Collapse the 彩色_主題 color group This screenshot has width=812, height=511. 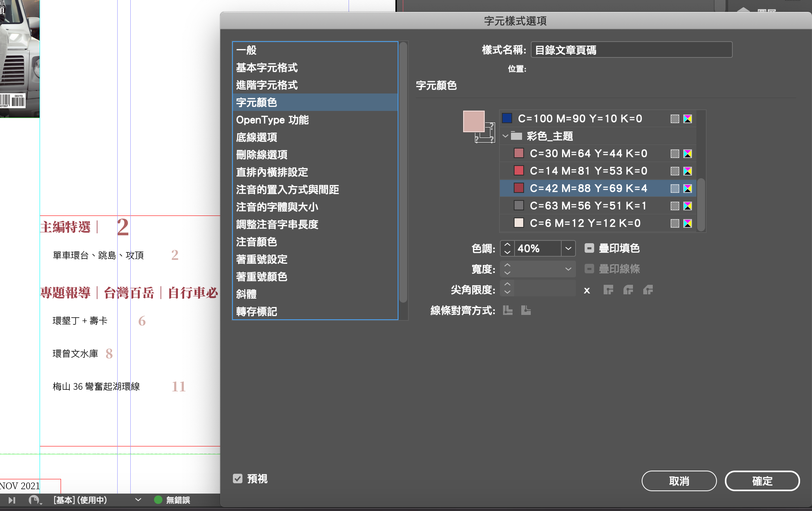505,136
